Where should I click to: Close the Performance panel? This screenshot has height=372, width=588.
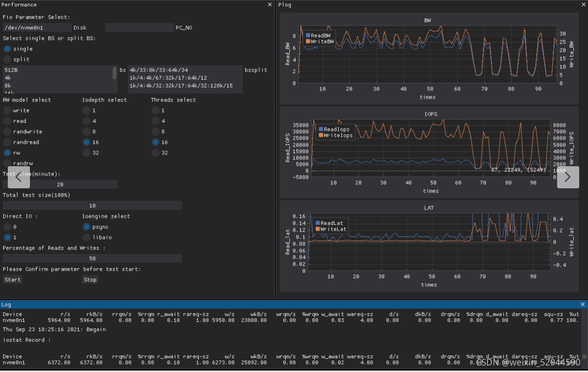270,5
